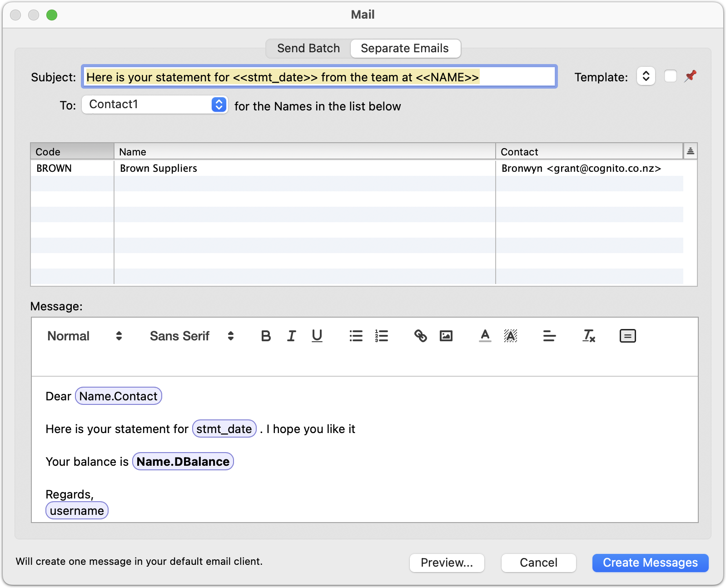726x588 pixels.
Task: Apply italic formatting to message text
Action: pos(291,336)
